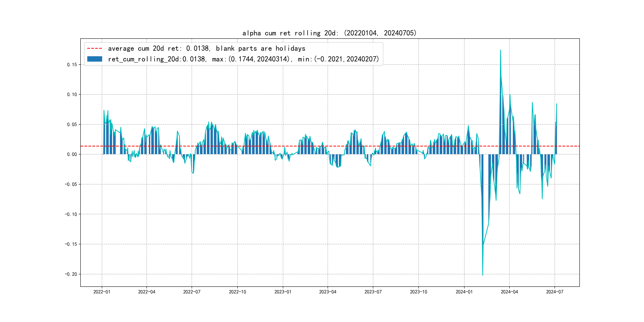Click the average cum 20d ret legend label
Viewport: 644px width, 322px height.
(207, 48)
